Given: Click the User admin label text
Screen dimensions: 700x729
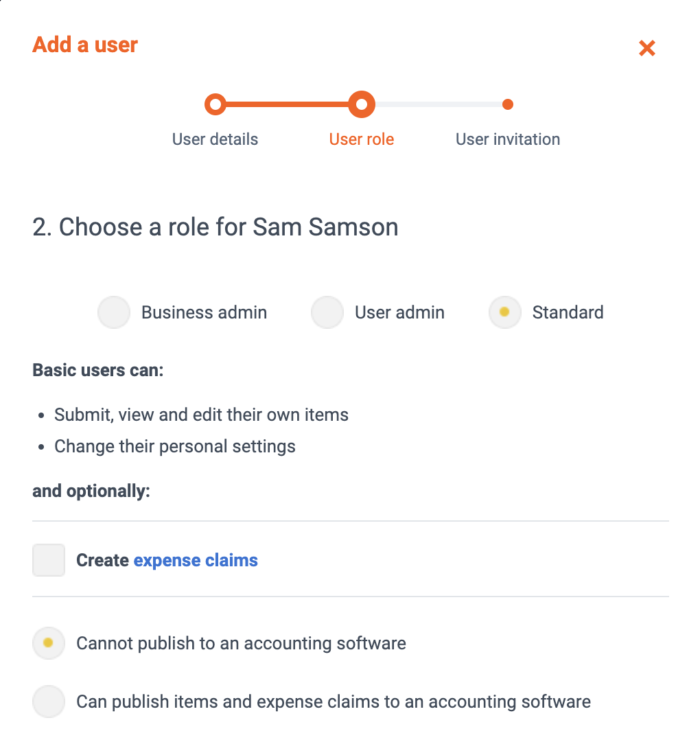Looking at the screenshot, I should click(x=399, y=312).
